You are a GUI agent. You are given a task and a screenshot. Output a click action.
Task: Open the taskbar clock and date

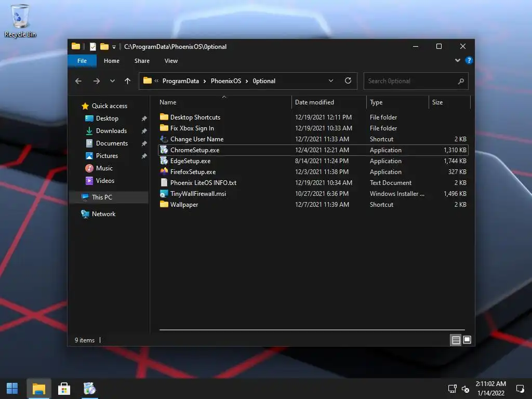(x=490, y=389)
